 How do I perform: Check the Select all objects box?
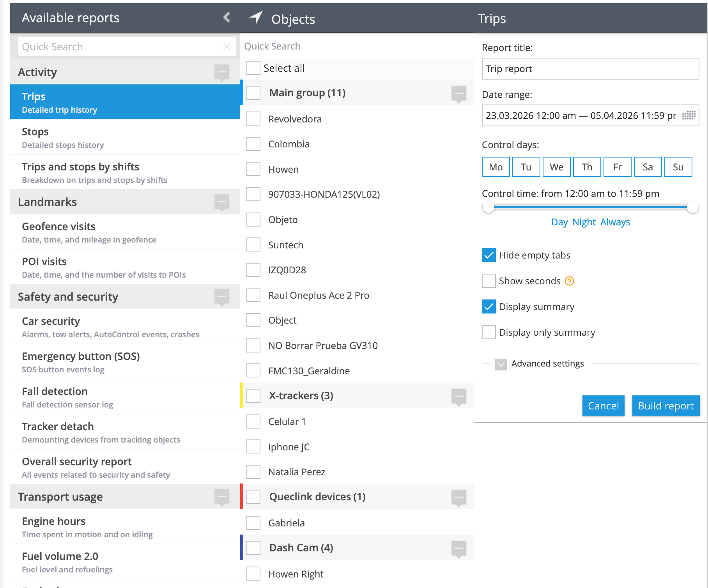coord(253,68)
